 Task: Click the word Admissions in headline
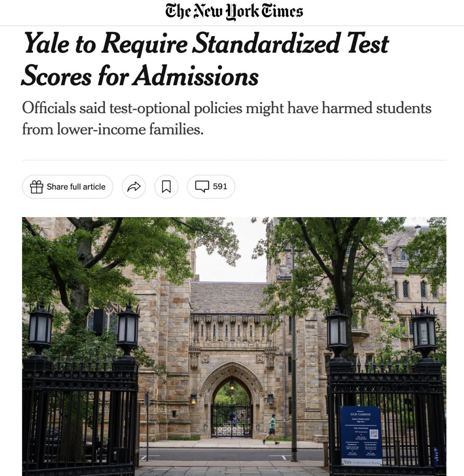pyautogui.click(x=197, y=76)
